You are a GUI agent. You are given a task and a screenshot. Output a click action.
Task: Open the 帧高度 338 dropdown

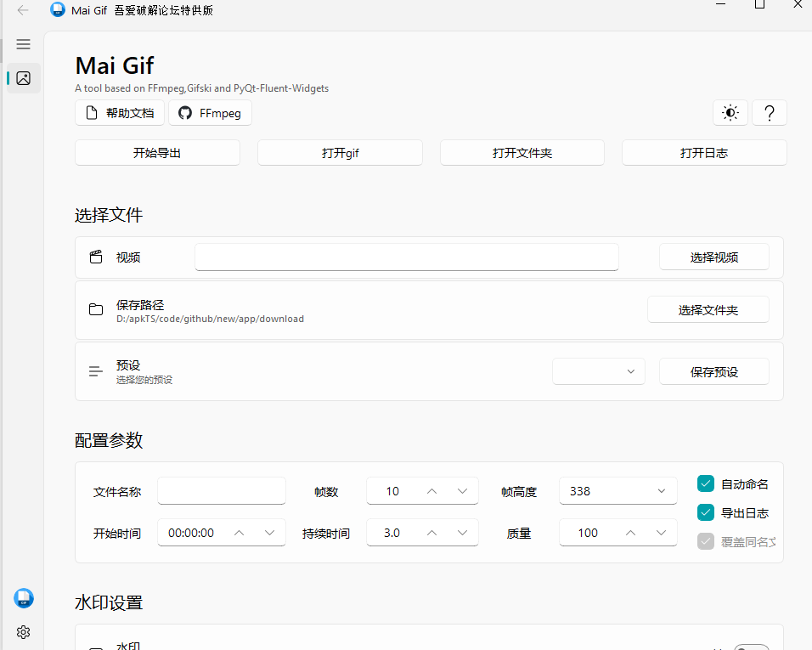[x=617, y=491]
